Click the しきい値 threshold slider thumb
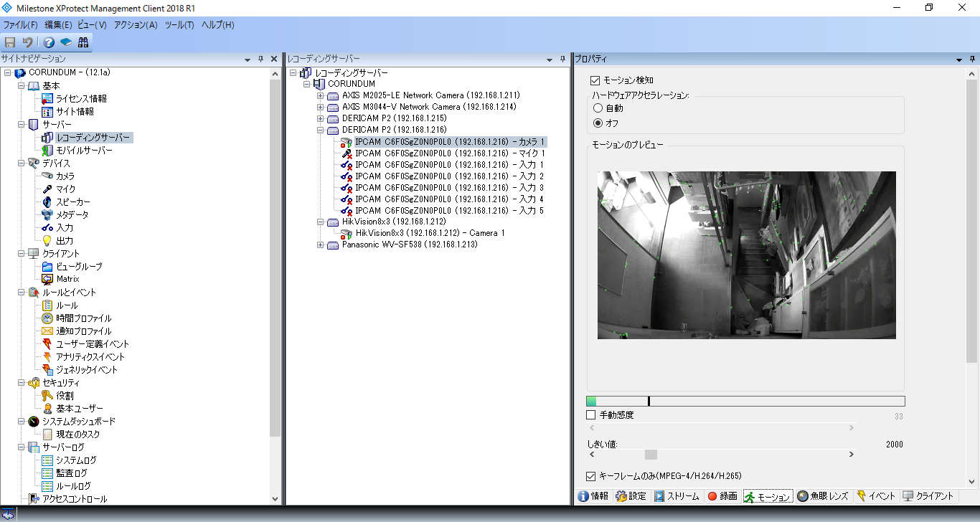 (651, 455)
